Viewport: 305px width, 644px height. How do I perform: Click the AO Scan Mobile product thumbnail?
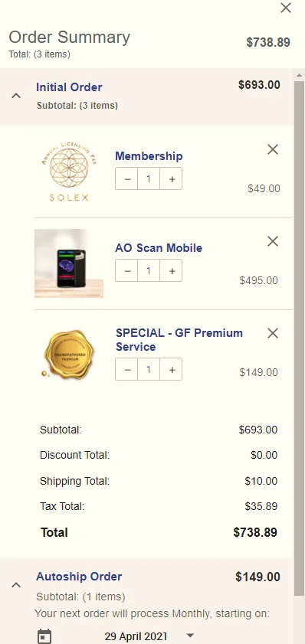coord(69,263)
